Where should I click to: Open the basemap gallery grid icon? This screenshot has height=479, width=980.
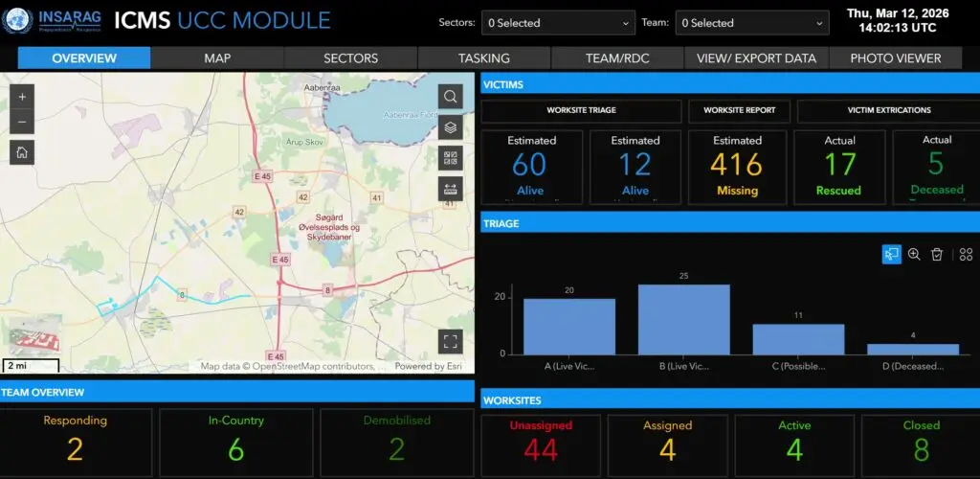point(450,158)
